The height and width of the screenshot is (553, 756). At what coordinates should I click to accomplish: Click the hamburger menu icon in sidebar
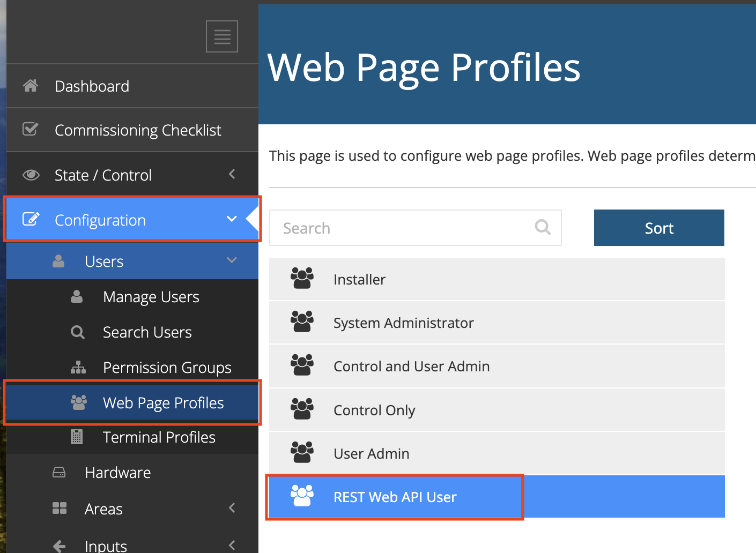coord(222,36)
